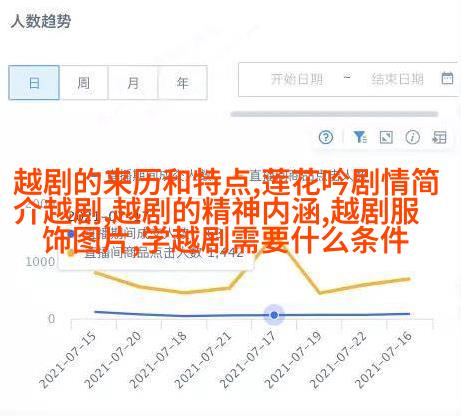The width and height of the screenshot is (461, 416).
Task: Click the help question mark icon
Action: coord(326,137)
